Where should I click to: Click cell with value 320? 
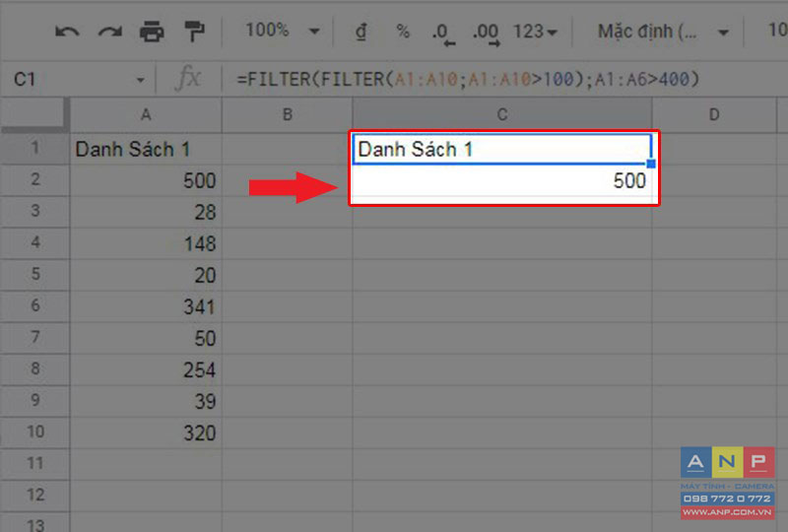click(146, 432)
